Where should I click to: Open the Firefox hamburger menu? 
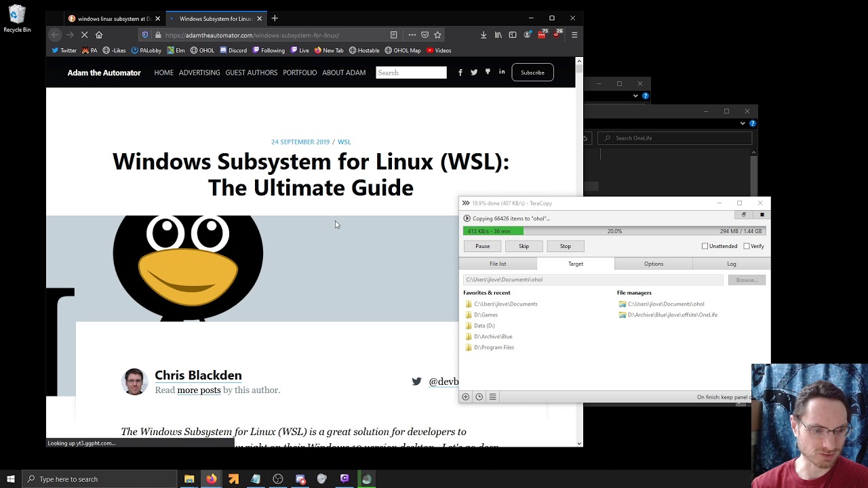pyautogui.click(x=574, y=35)
